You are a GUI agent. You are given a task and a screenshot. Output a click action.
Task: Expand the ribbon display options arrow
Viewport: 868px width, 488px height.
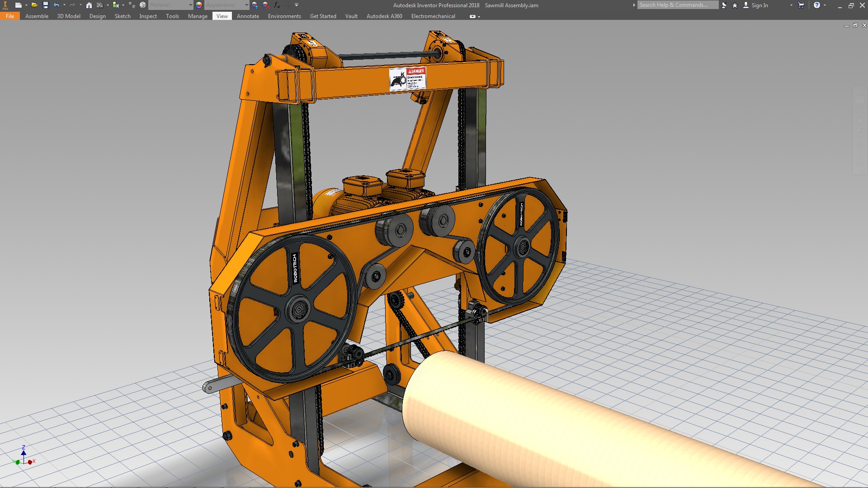[479, 17]
